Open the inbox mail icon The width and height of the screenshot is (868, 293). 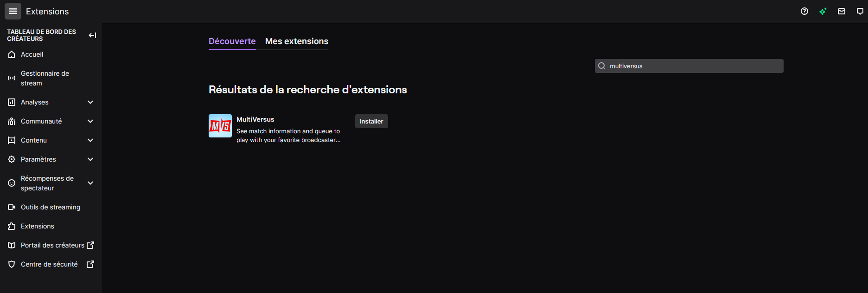point(842,11)
